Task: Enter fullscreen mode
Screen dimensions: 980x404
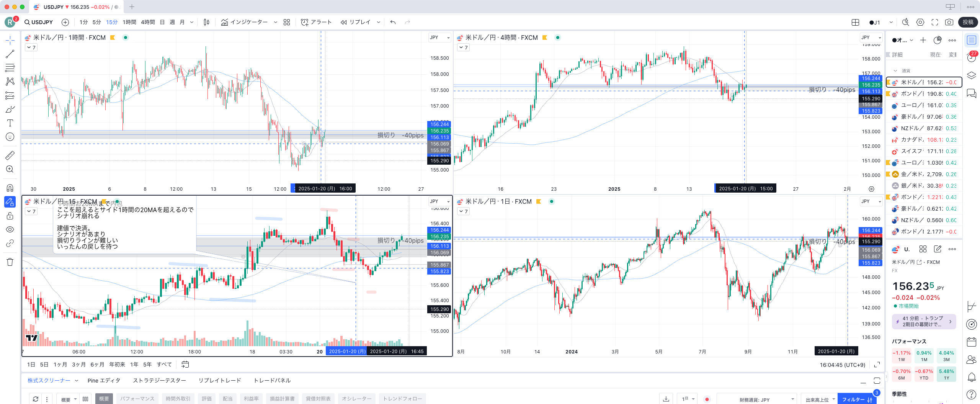Action: (x=935, y=22)
